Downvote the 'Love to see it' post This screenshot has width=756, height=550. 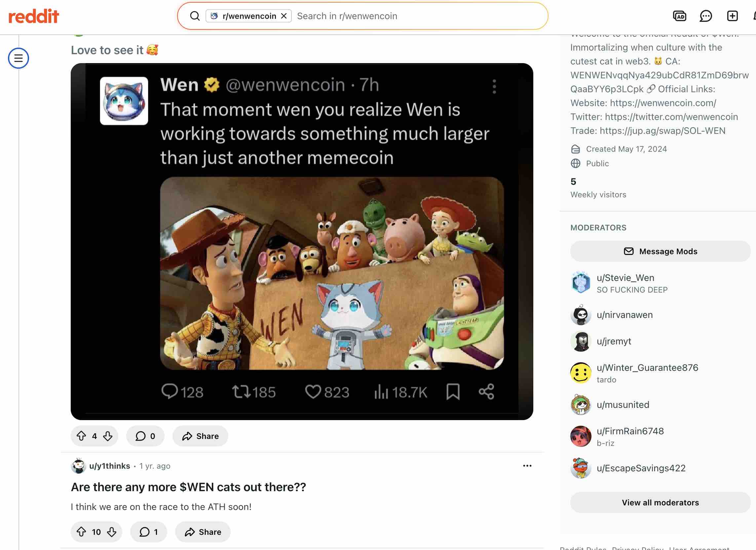[x=108, y=436]
